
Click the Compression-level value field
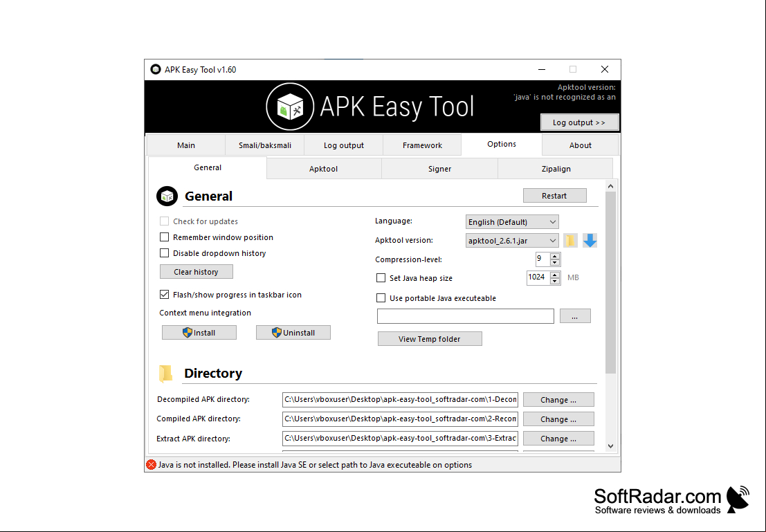pos(542,259)
